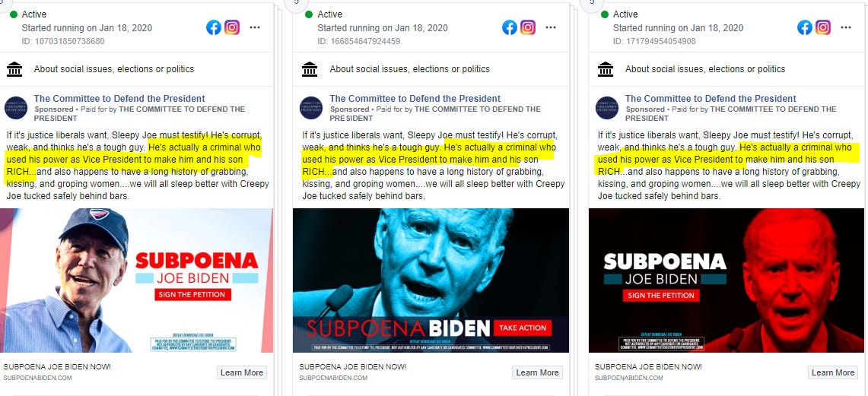Open three-dot options menu on middle ad
This screenshot has width=868, height=396.
click(x=550, y=27)
